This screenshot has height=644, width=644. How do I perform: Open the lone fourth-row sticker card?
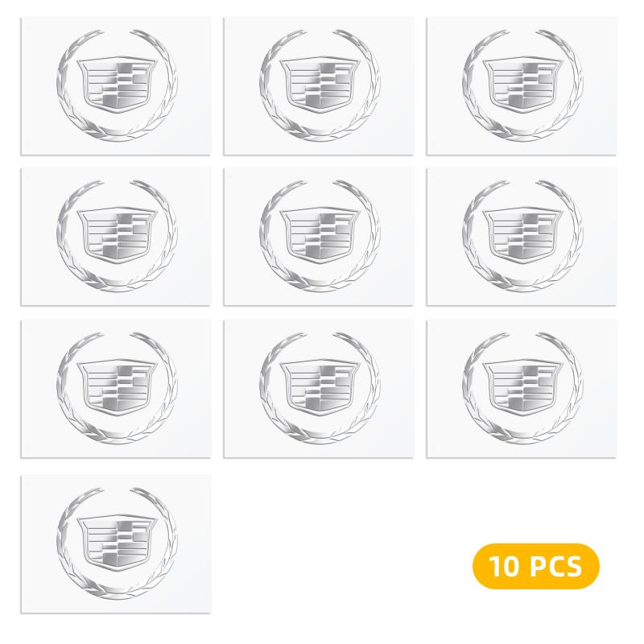click(x=116, y=544)
